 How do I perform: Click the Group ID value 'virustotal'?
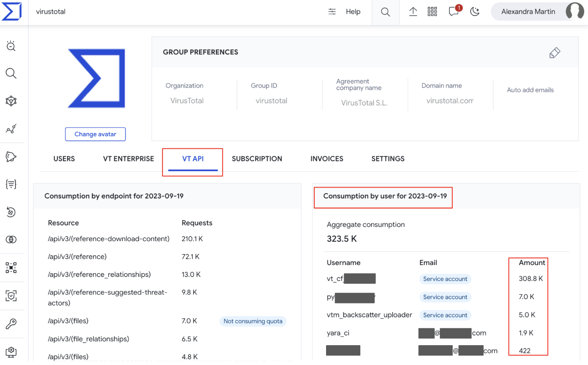click(x=272, y=101)
